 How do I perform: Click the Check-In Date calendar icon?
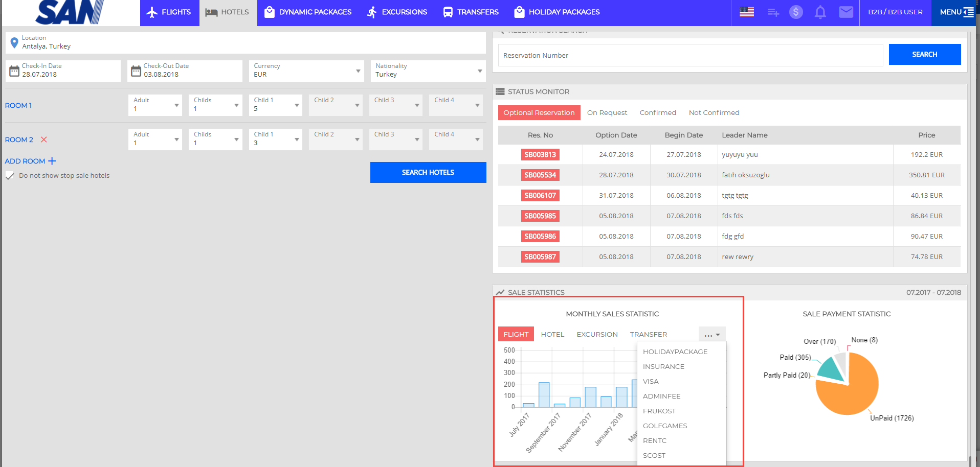(x=14, y=71)
